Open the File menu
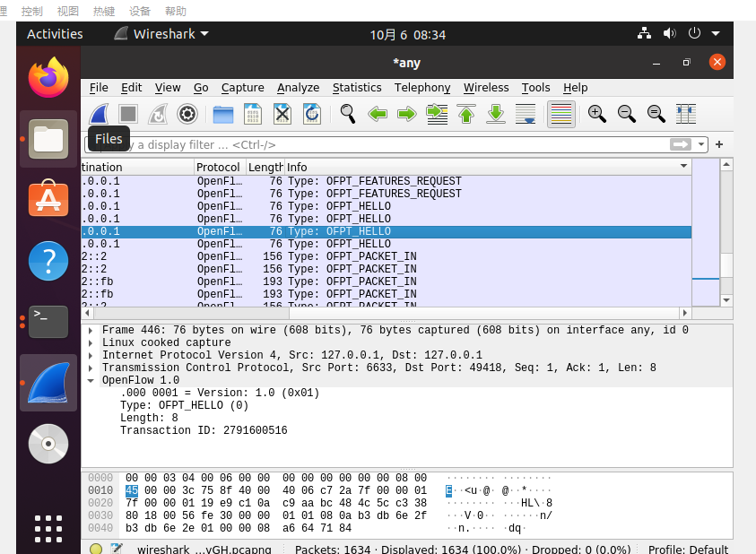Image resolution: width=756 pixels, height=554 pixels. coord(99,88)
